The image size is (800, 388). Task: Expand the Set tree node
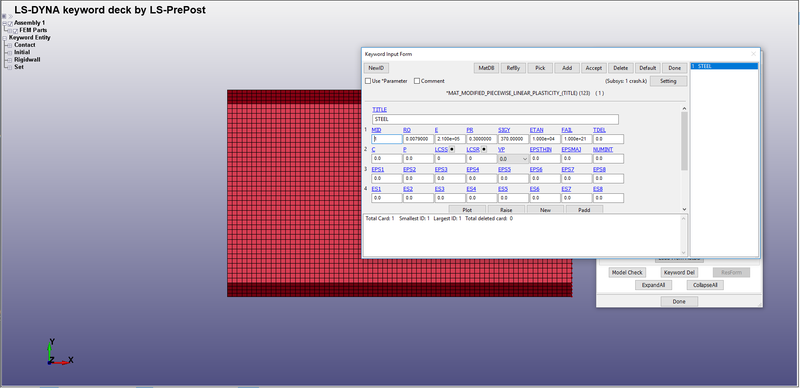point(9,67)
